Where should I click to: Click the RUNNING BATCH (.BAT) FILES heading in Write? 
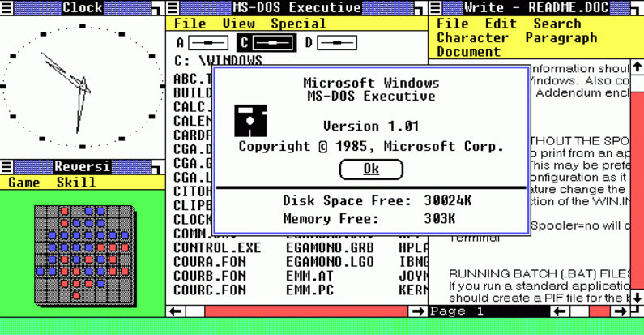click(540, 273)
